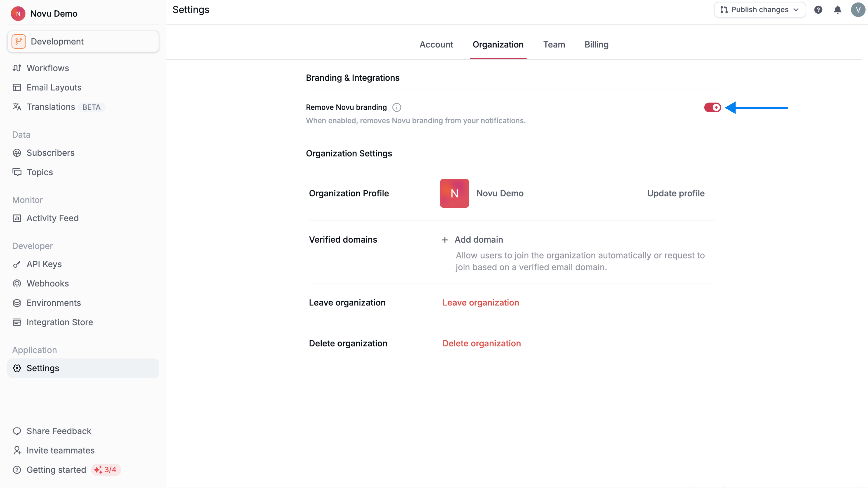Select the Webhooks icon

[17, 283]
